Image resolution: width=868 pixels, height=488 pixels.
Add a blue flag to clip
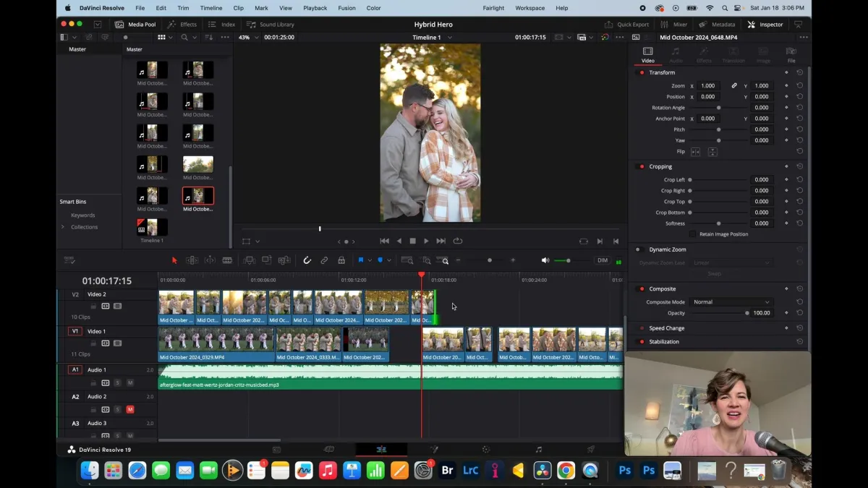coord(361,260)
